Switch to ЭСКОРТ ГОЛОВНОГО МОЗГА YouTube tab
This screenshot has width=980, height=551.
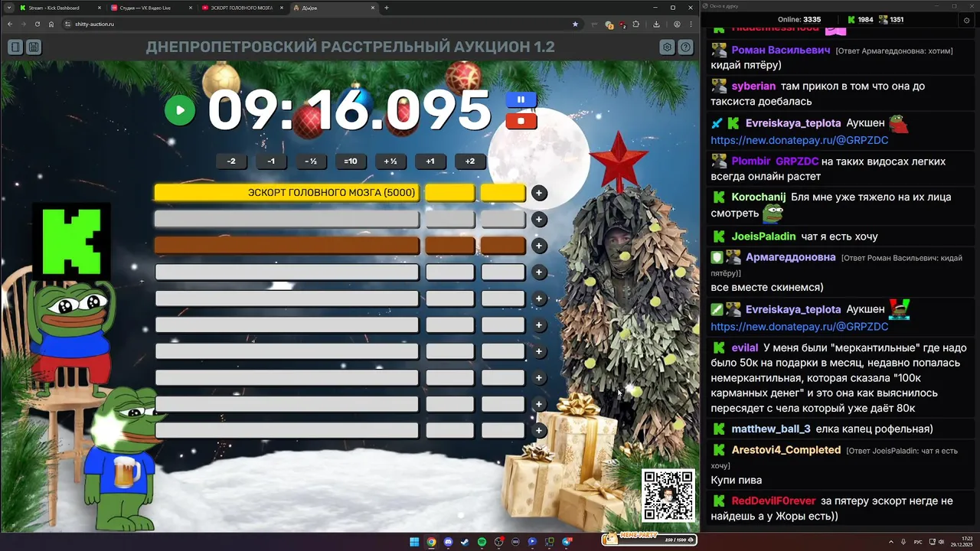(x=242, y=8)
